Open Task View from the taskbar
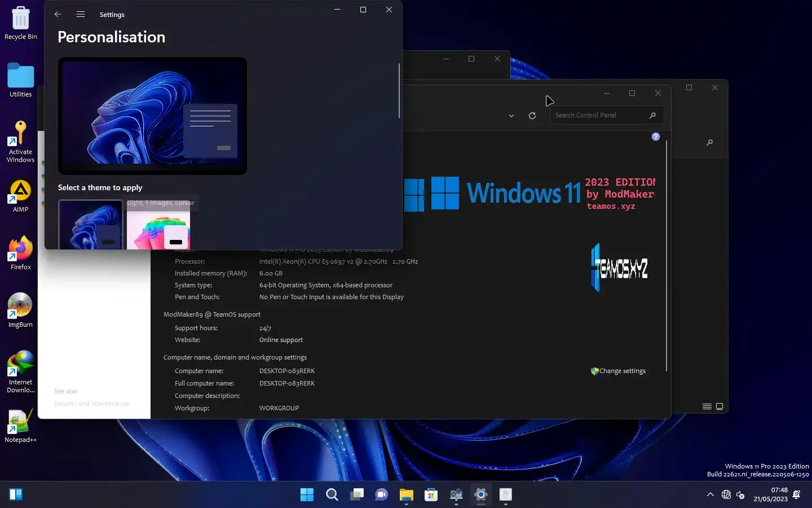The image size is (812, 508). [357, 494]
